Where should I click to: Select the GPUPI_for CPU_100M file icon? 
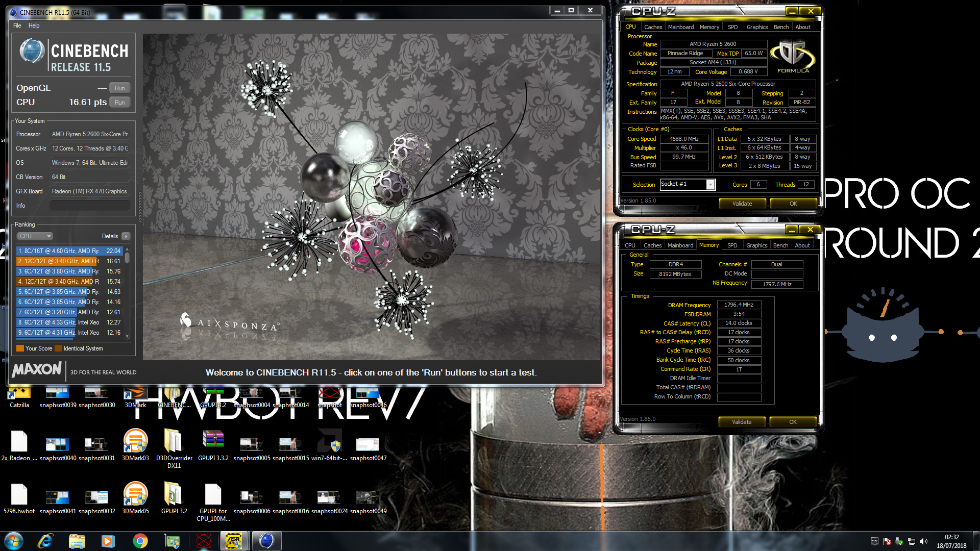(x=213, y=503)
